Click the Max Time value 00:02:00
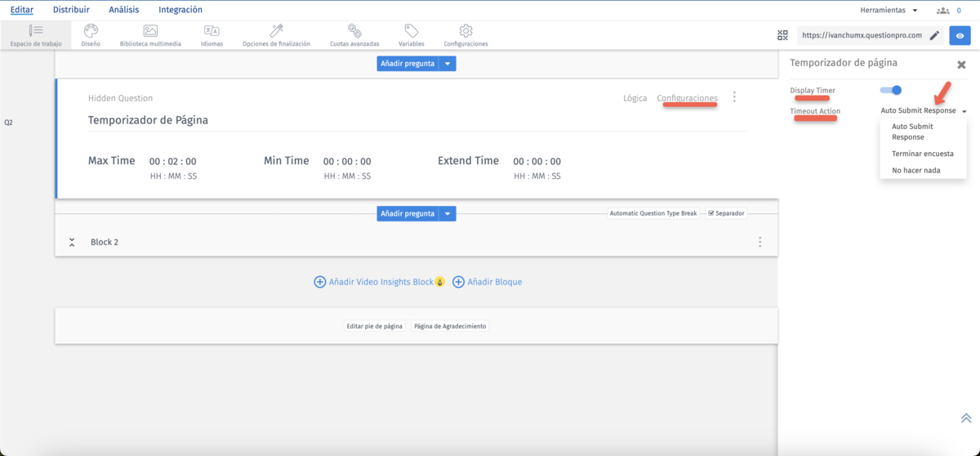This screenshot has height=456, width=980. (172, 162)
